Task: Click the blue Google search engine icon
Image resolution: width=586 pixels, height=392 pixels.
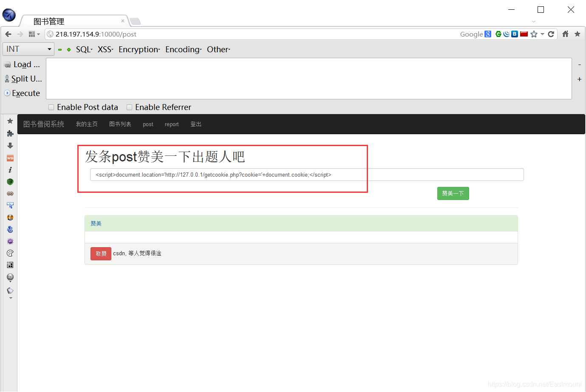Action: pos(488,34)
